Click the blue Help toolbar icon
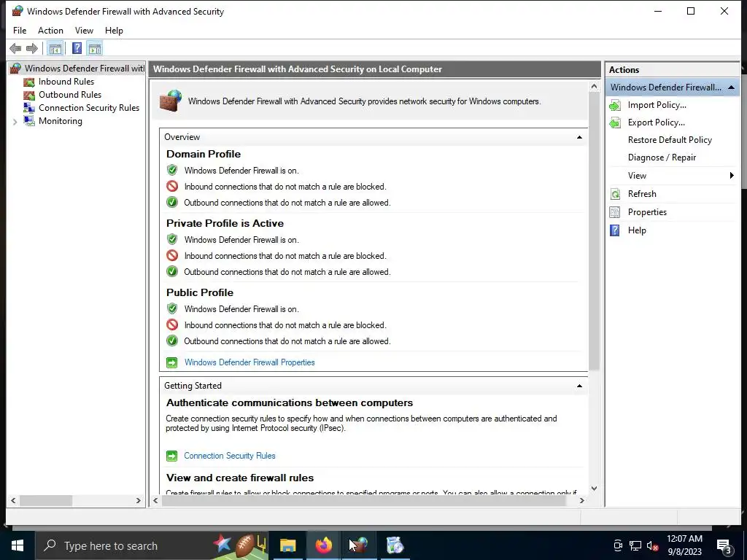The height and width of the screenshot is (560, 747). click(77, 48)
